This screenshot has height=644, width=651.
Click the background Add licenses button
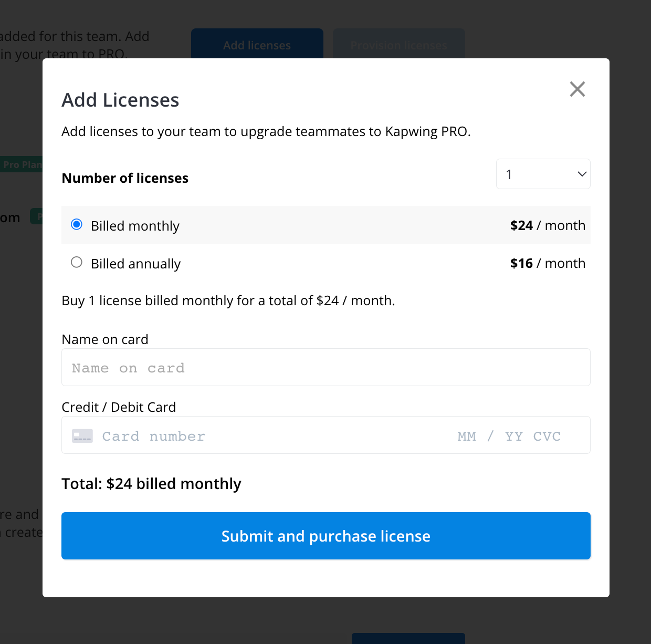(x=257, y=45)
